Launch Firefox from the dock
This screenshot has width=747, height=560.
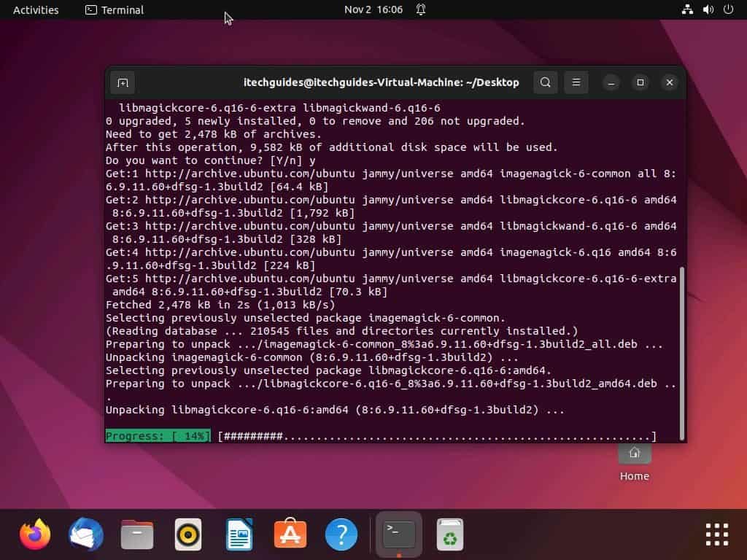click(x=35, y=534)
